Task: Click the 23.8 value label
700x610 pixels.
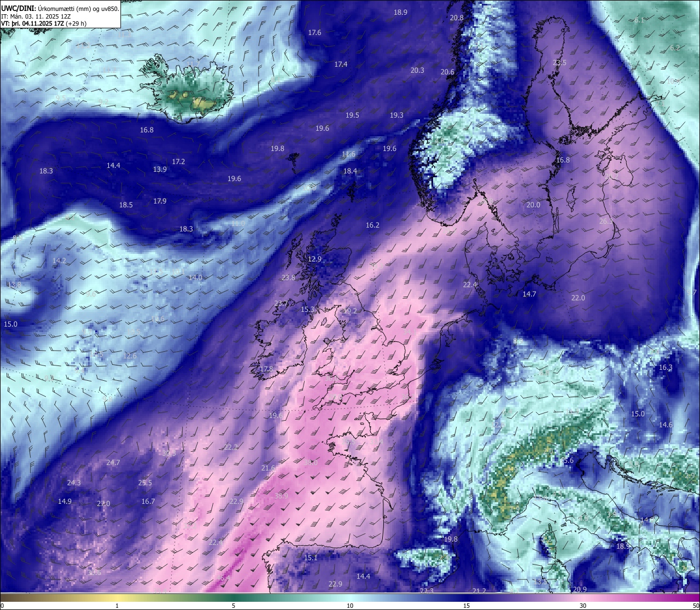Action: point(288,278)
